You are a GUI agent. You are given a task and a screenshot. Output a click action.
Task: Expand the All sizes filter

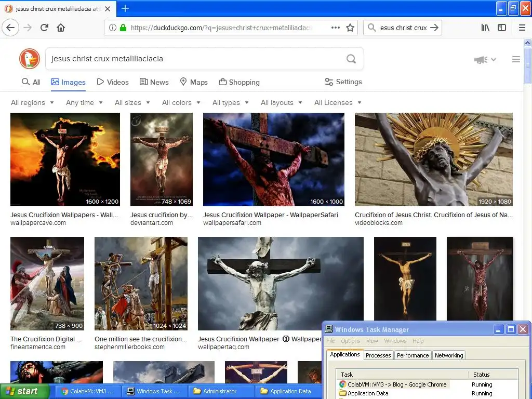[x=132, y=102]
